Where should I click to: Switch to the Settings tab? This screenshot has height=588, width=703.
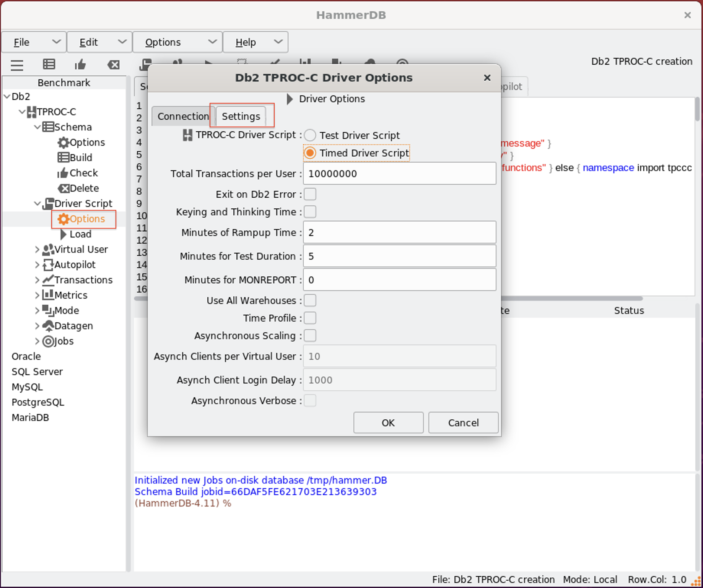241,116
